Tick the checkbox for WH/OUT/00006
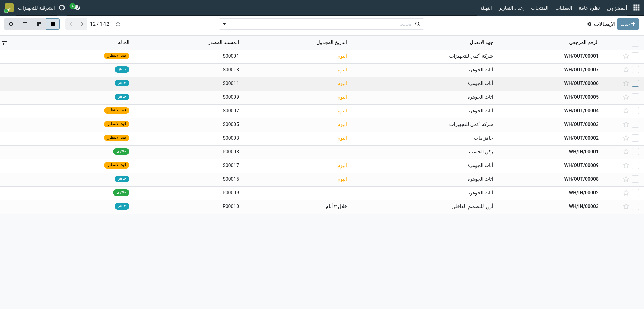This screenshot has width=644, height=309. pyautogui.click(x=635, y=83)
